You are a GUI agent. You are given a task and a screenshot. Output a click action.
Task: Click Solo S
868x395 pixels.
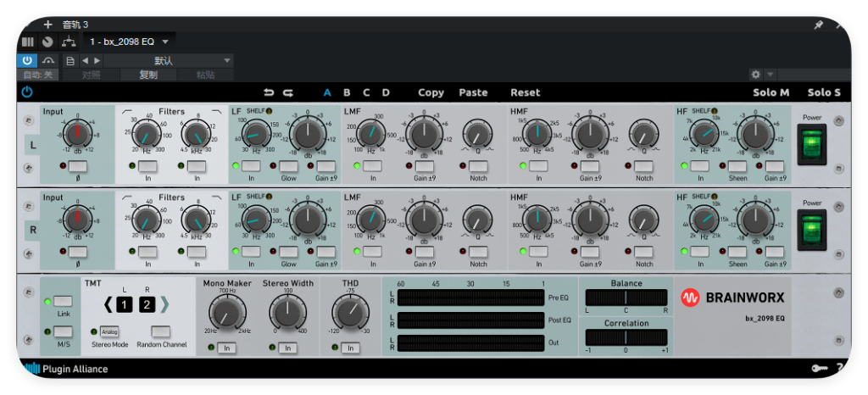824,92
